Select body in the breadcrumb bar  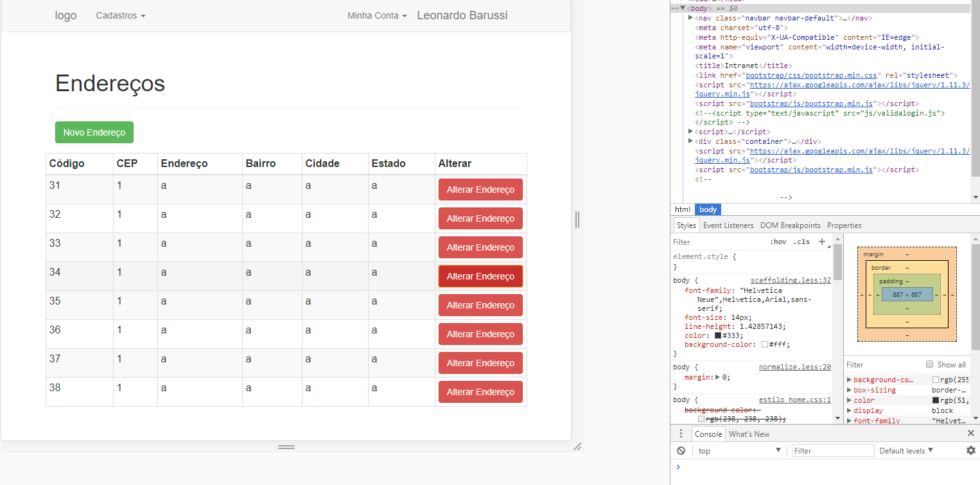(x=708, y=209)
